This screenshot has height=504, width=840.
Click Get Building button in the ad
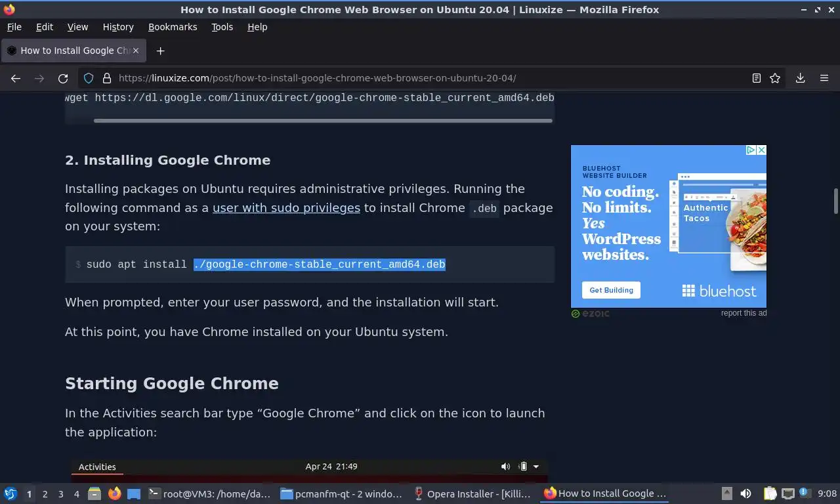(611, 290)
